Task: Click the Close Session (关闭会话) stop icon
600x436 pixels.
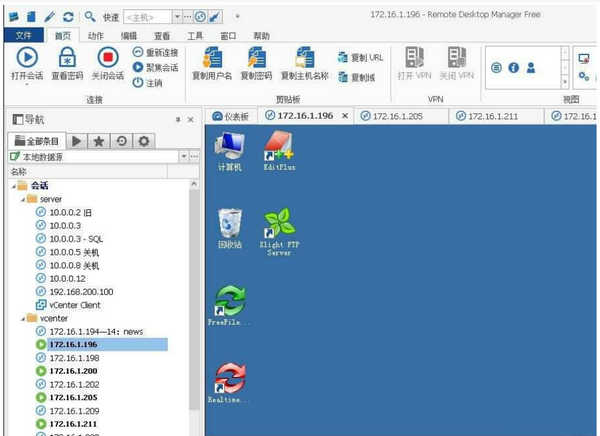Action: click(x=108, y=57)
